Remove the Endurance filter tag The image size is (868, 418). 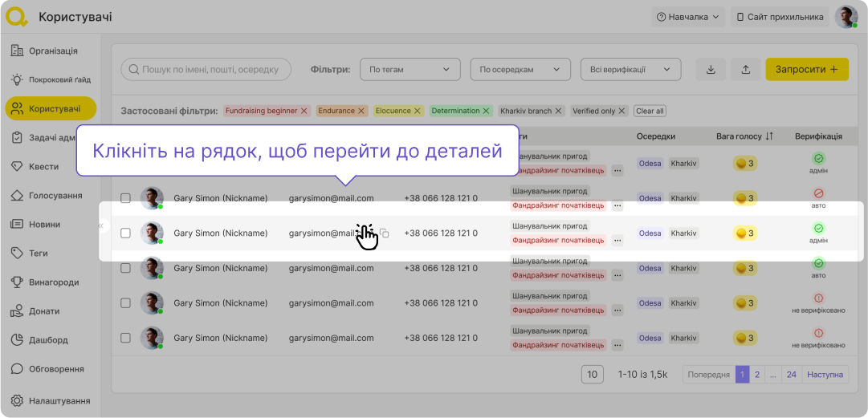(361, 111)
